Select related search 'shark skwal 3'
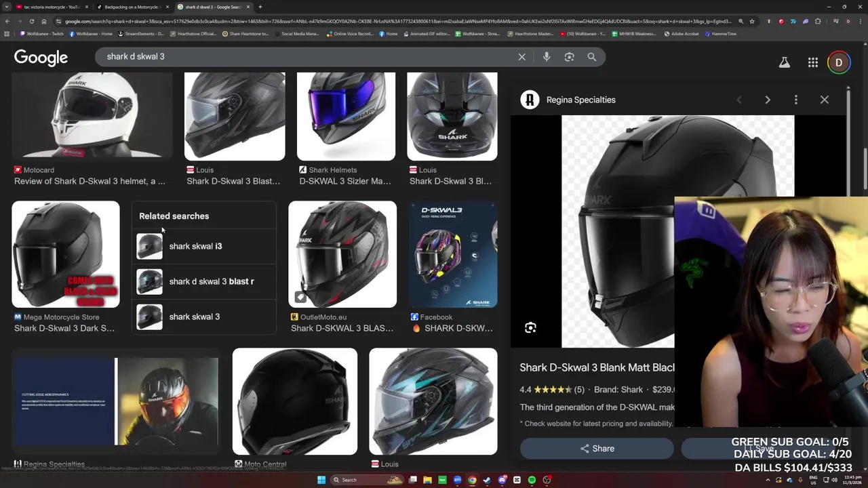The image size is (868, 488). (x=204, y=317)
